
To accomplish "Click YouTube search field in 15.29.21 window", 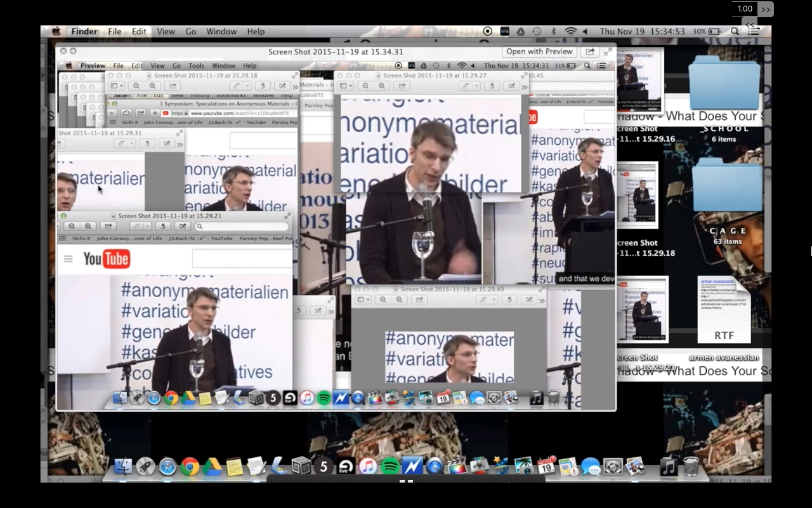I will (242, 258).
